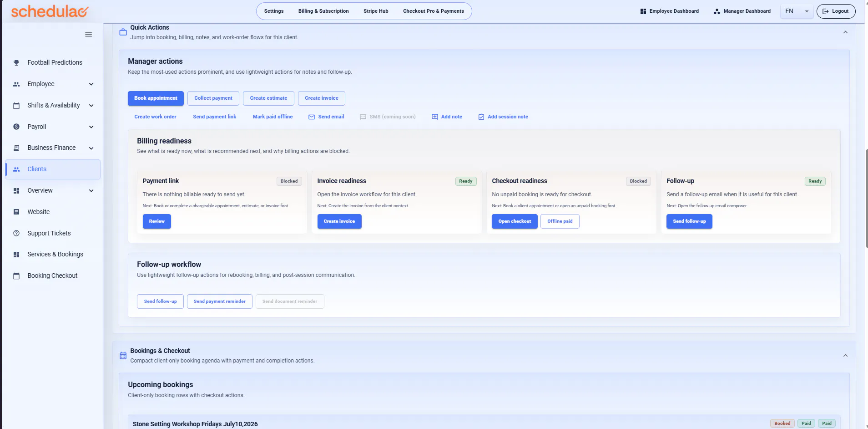868x429 pixels.
Task: Click Create invoice in Invoice readiness card
Action: pyautogui.click(x=339, y=221)
